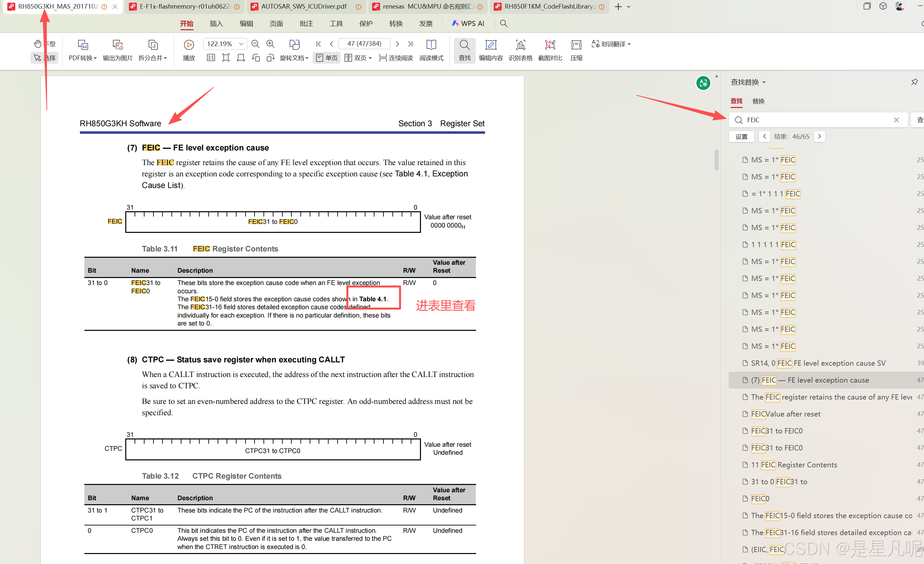The image size is (924, 564).
Task: Click the search Settings button
Action: [741, 137]
